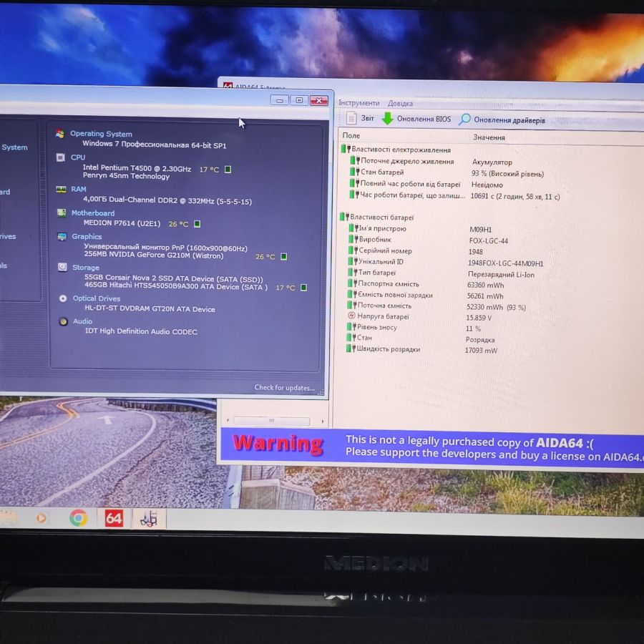Click the Operating System Windows icon in Speccy
644x644 pixels.
60,134
